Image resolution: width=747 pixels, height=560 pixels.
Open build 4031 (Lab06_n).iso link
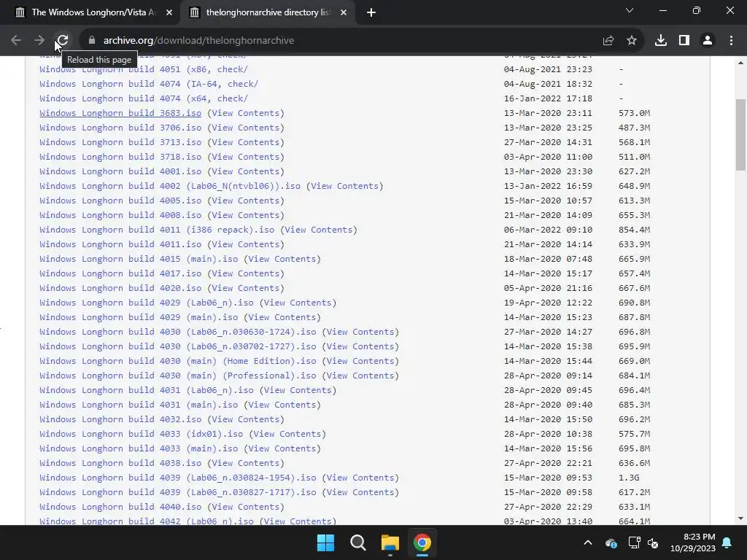tap(146, 391)
